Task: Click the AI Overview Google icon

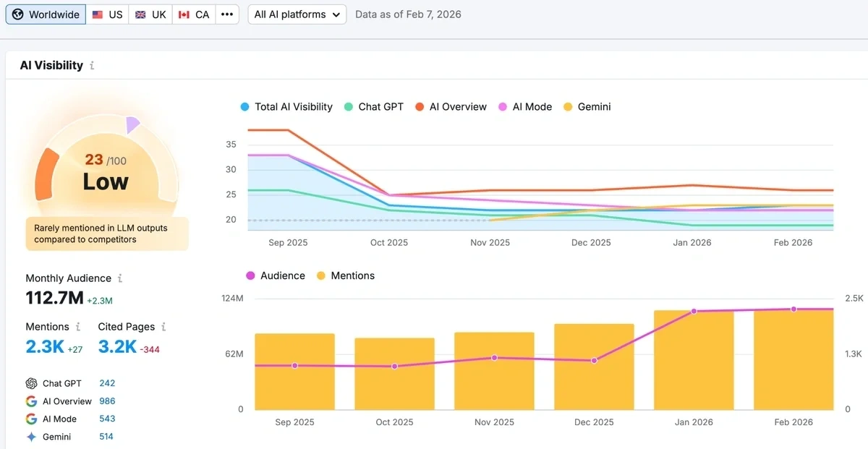Action: click(31, 401)
